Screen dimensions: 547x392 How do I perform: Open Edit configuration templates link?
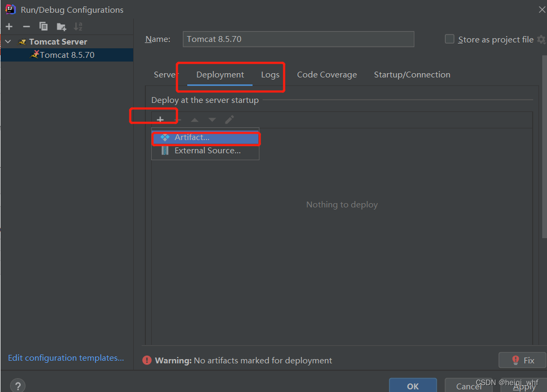(x=66, y=358)
